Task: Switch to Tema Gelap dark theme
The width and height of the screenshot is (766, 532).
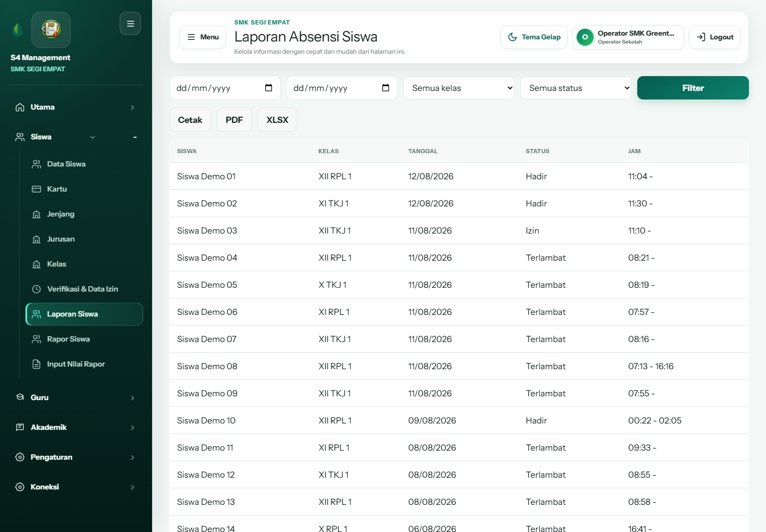Action: click(534, 37)
